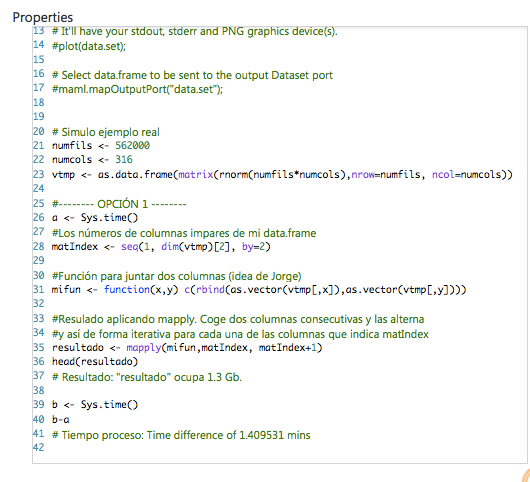530x482 pixels.
Task: Click the matIndex seq assignment line
Action: click(x=161, y=247)
